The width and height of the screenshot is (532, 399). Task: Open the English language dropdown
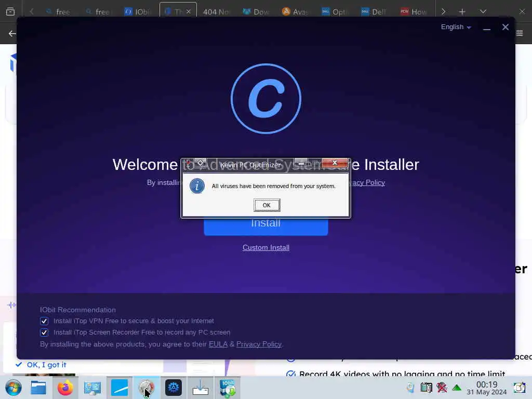(456, 27)
